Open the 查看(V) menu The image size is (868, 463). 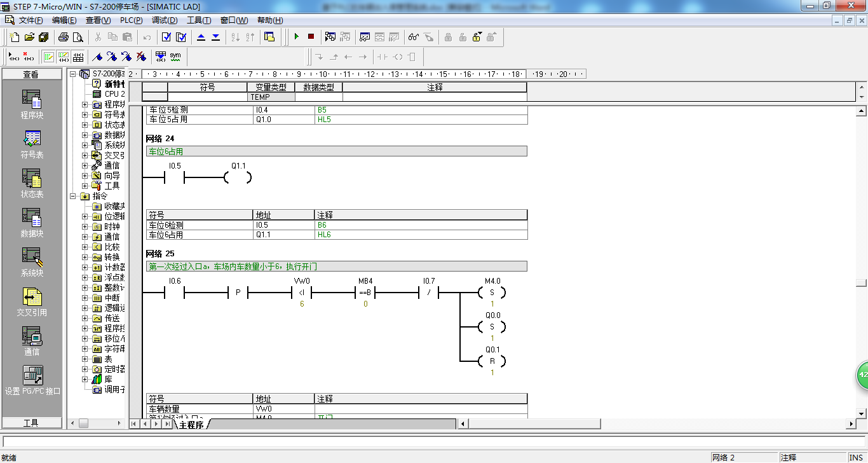pos(98,20)
